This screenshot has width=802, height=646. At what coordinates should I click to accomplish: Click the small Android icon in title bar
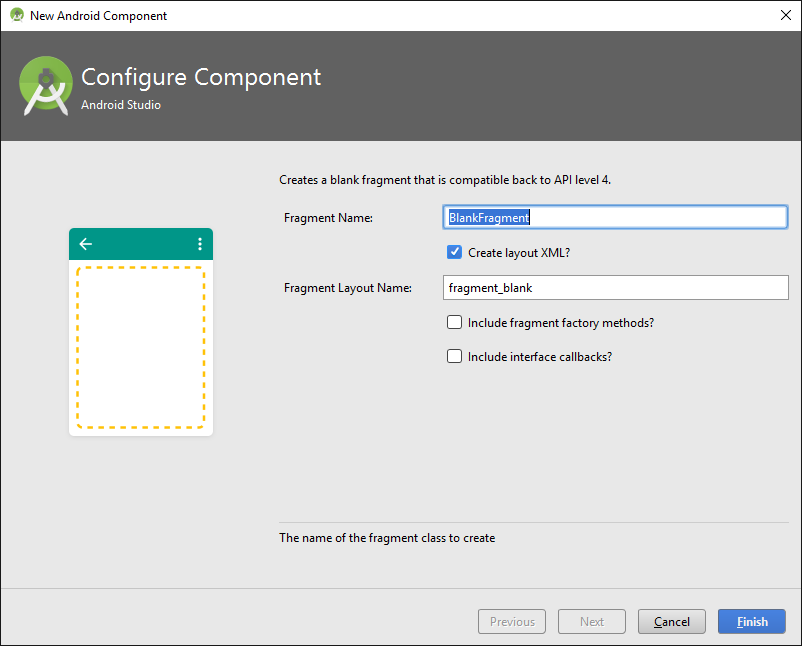click(16, 16)
